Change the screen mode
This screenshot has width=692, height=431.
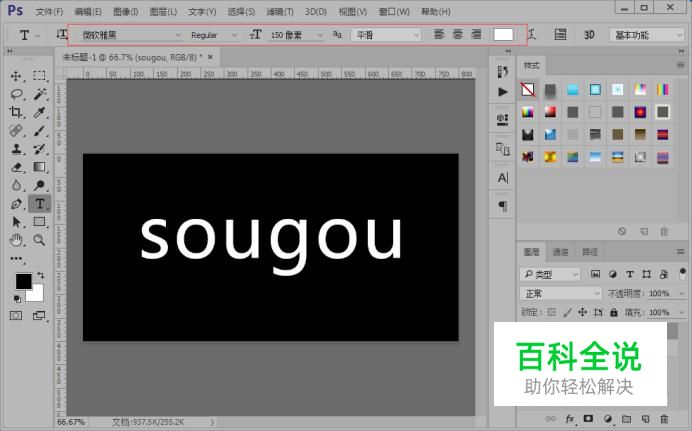coord(39,315)
